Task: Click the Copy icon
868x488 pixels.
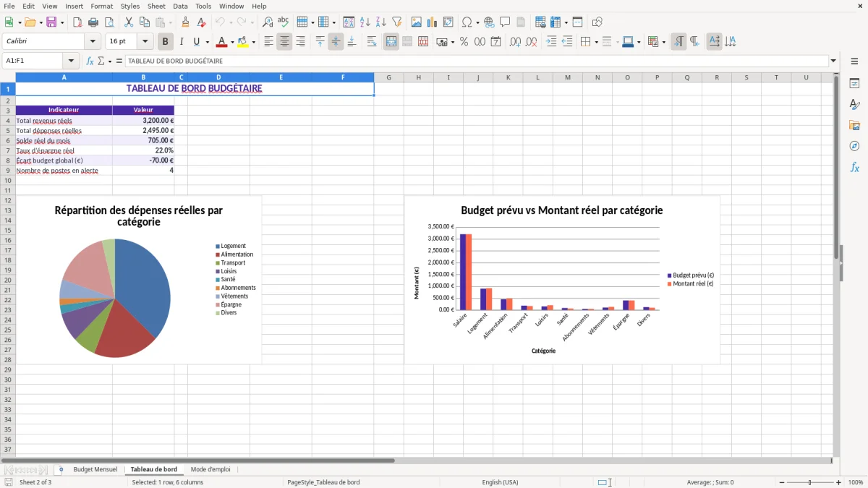Action: click(144, 22)
